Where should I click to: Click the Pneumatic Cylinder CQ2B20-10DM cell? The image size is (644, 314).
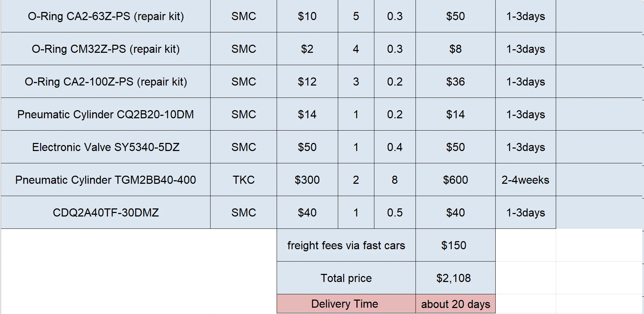105,114
